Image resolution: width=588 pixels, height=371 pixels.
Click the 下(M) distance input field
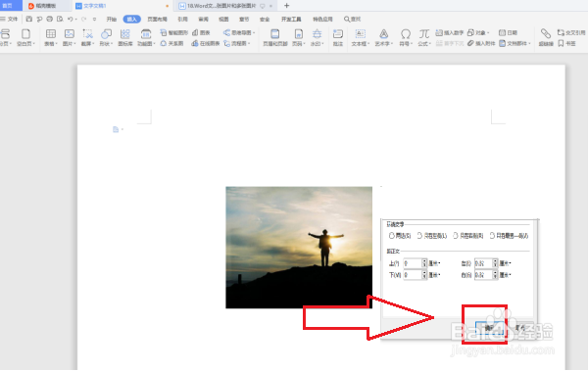413,275
